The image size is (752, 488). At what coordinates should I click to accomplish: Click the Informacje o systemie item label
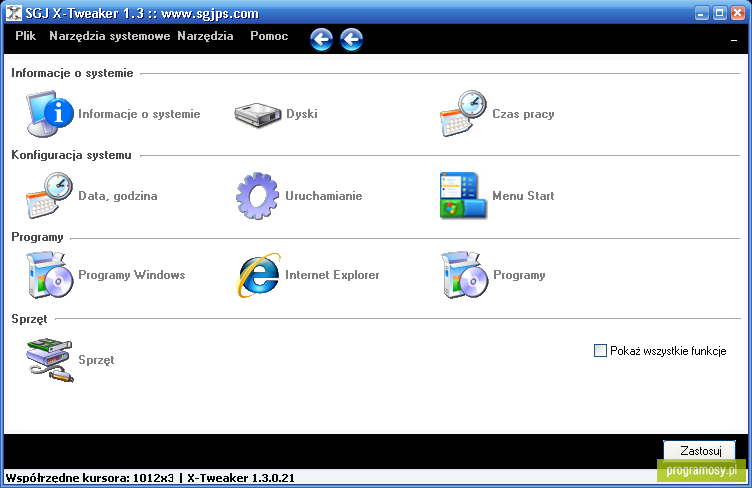[x=139, y=114]
